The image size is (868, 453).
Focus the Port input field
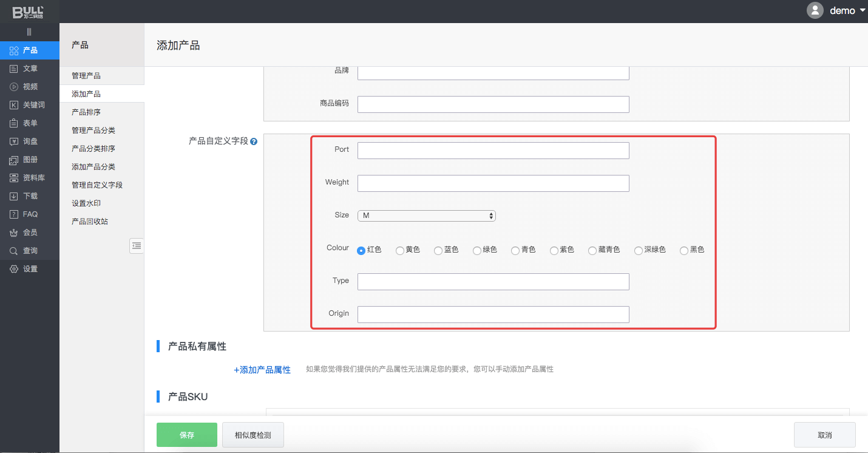pyautogui.click(x=493, y=151)
